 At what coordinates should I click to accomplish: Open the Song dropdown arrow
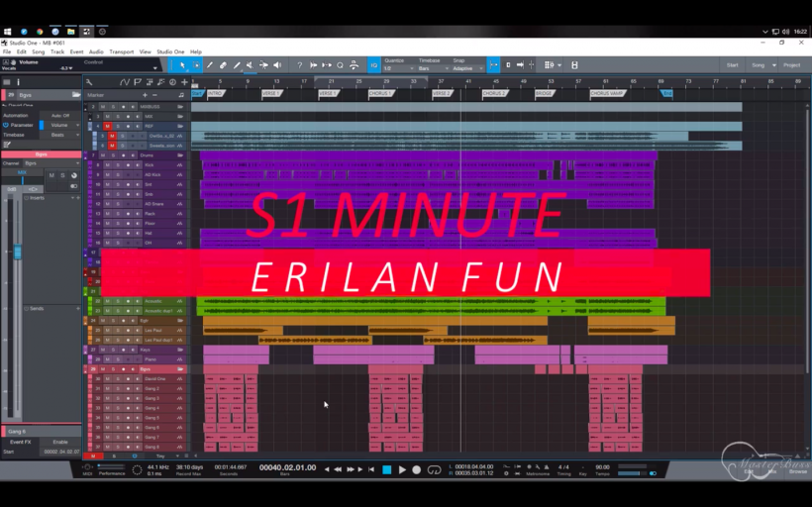774,65
